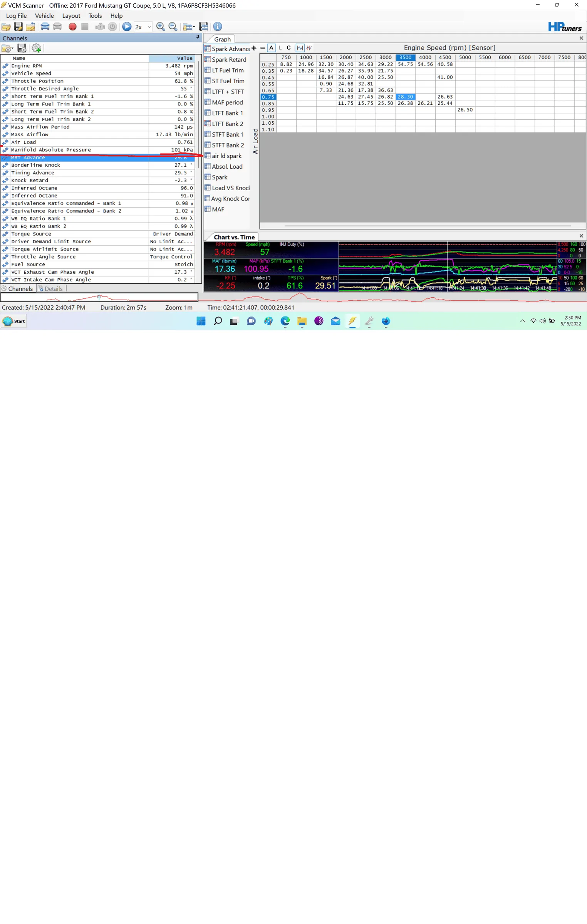This screenshot has height=924, width=587.
Task: Pin the Channels panel
Action: click(x=198, y=37)
